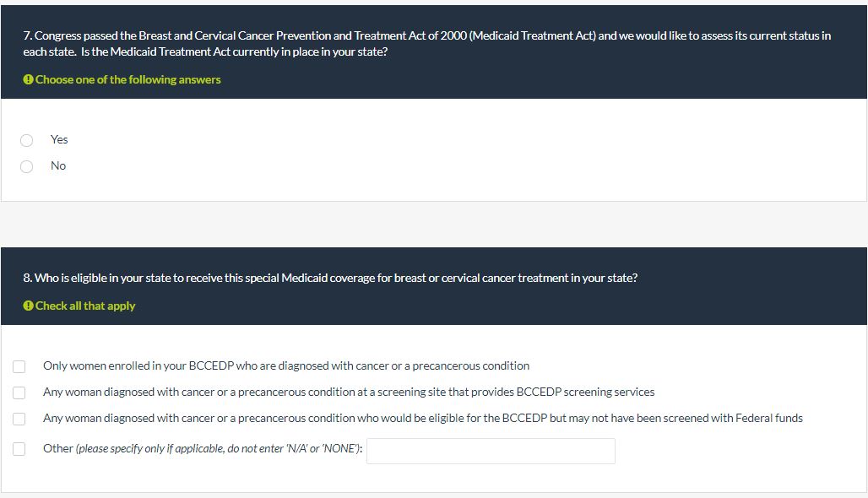Screen dimensions: 868x498
Task: Check the 'Only women enrolled in your BCCEDP' box
Action: [19, 366]
